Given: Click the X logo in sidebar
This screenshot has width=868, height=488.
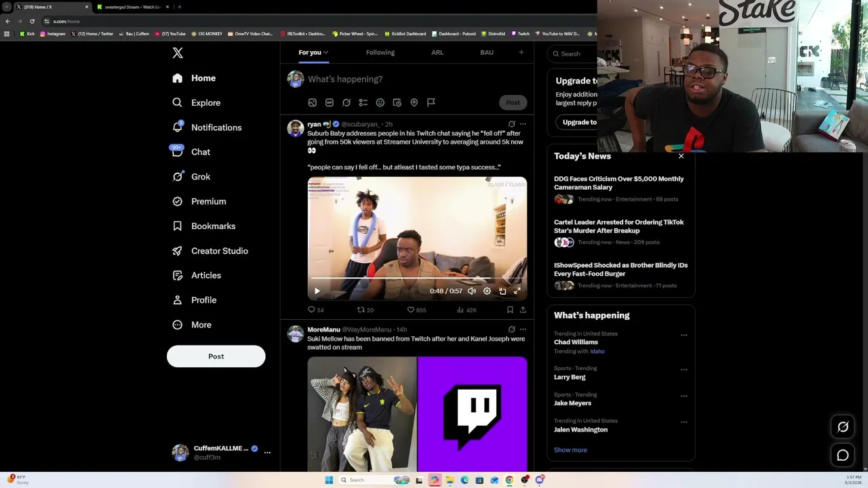Looking at the screenshot, I should click(x=178, y=53).
